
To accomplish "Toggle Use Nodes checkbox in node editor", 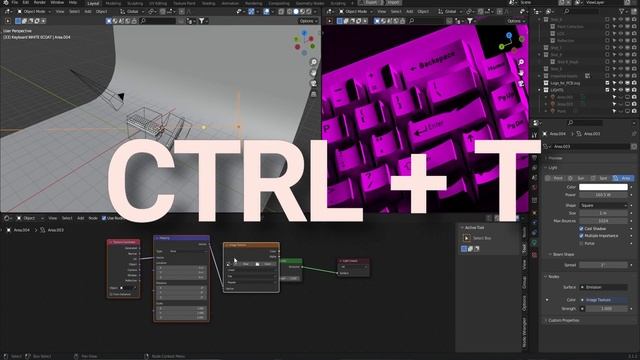I will (x=104, y=218).
